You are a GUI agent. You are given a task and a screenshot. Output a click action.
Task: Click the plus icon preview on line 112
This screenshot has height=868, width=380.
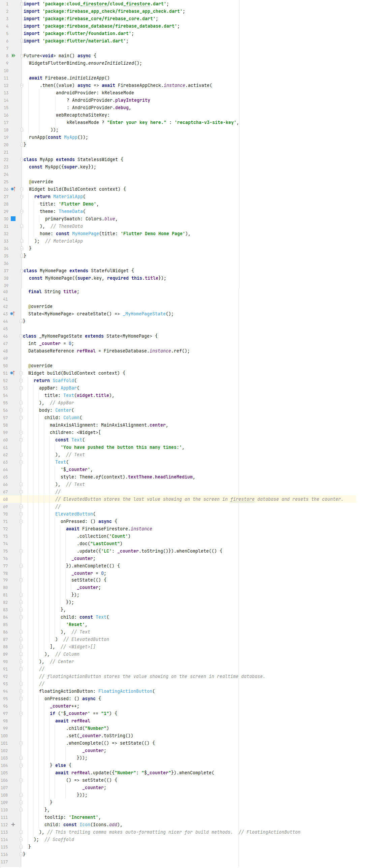(x=13, y=825)
